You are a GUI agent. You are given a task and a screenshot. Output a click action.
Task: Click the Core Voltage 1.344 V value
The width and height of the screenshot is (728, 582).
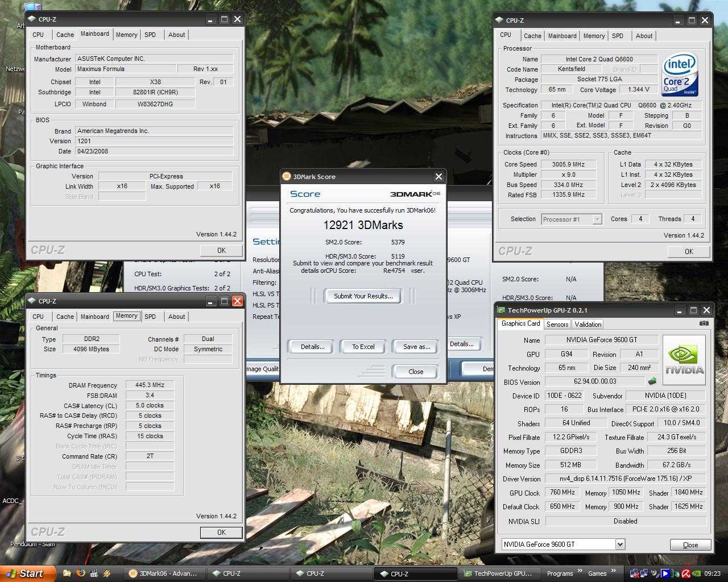pos(639,90)
